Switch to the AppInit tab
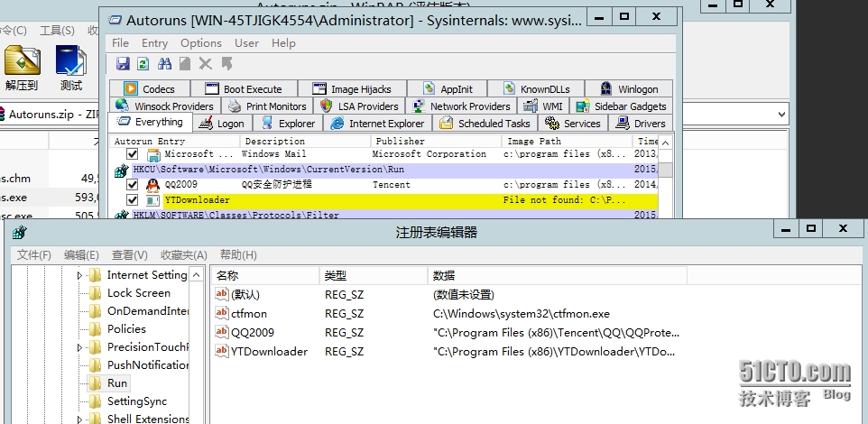The width and height of the screenshot is (868, 424). 448,89
